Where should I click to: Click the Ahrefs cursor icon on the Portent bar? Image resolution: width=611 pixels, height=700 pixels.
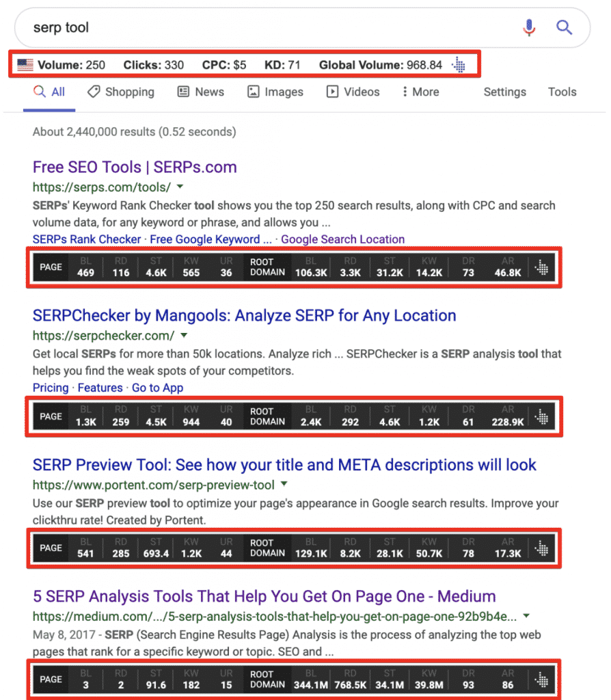point(541,548)
